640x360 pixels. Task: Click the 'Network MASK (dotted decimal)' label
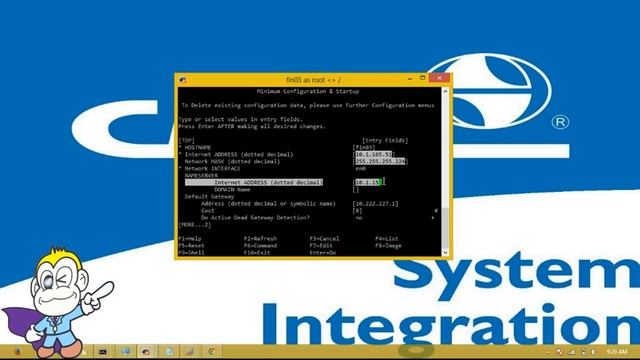[x=232, y=161]
